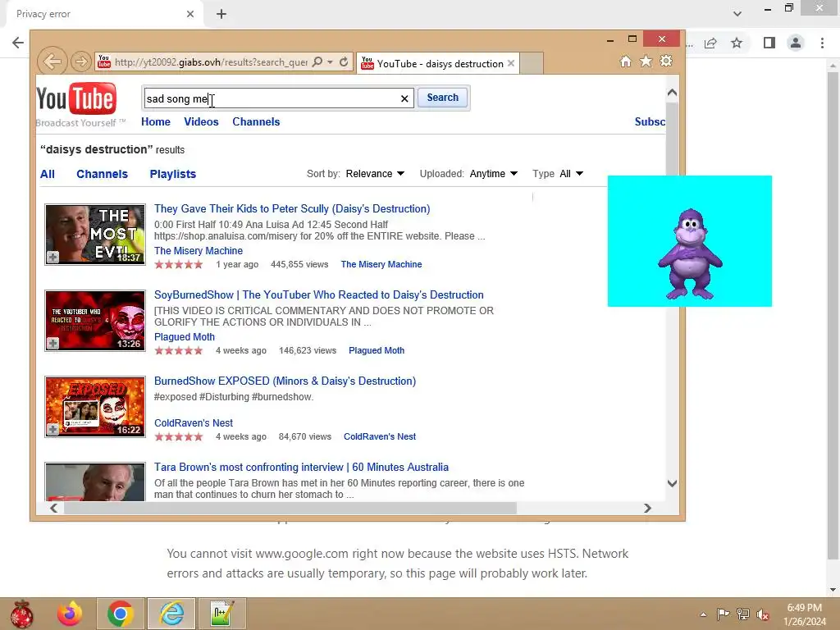
Task: Click the Internet Explorer forward arrow button
Action: (81, 62)
